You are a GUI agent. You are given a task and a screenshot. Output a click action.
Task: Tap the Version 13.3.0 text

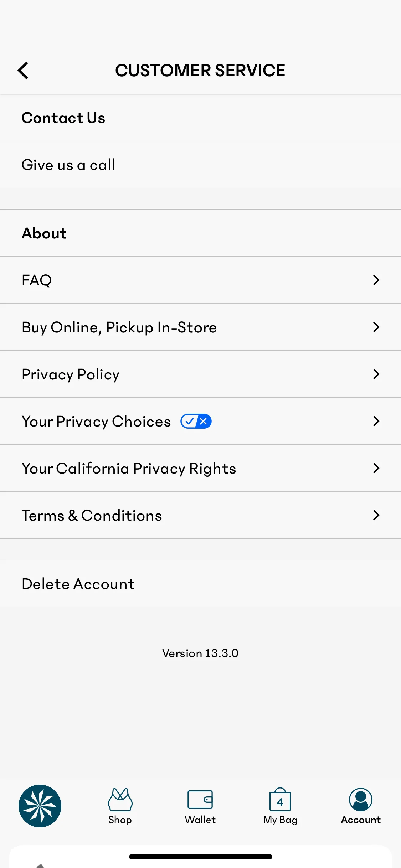click(200, 653)
